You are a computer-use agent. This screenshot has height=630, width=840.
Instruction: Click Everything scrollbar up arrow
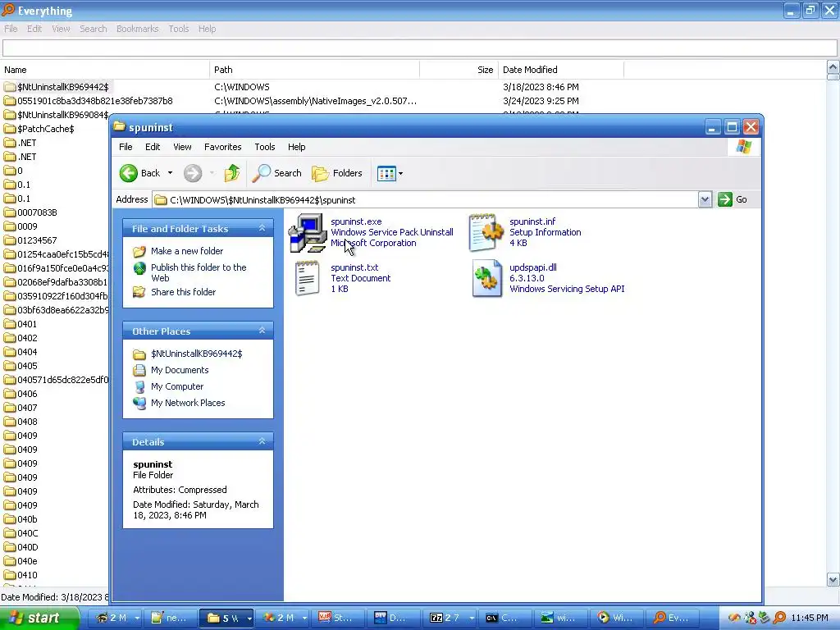tap(833, 67)
